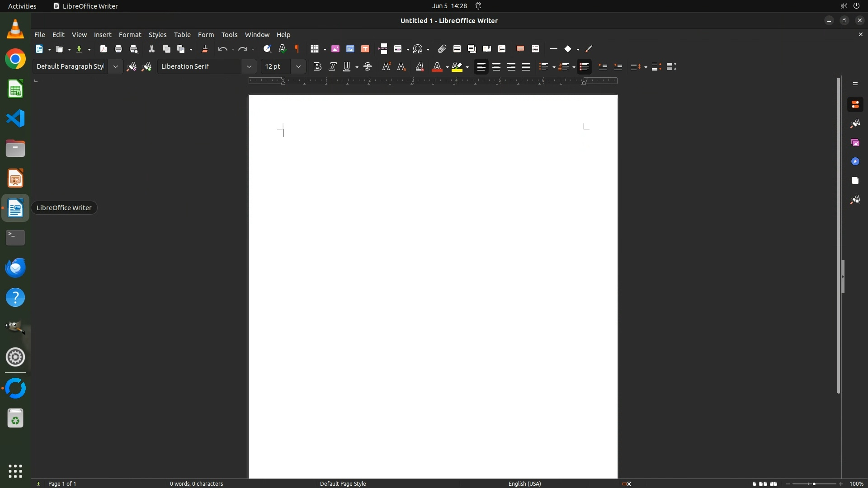Insert an image using the toolbar icon
This screenshot has height=488, width=868.
(x=335, y=49)
